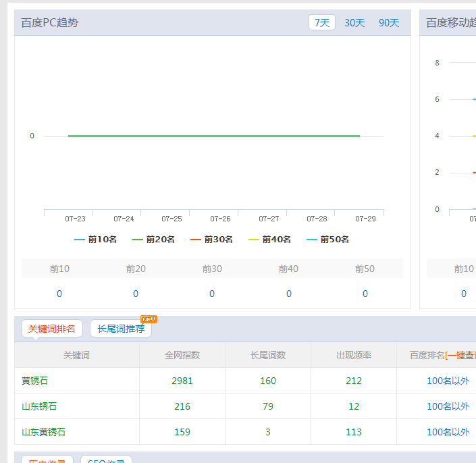Switch PC trend to 90天

pos(389,23)
